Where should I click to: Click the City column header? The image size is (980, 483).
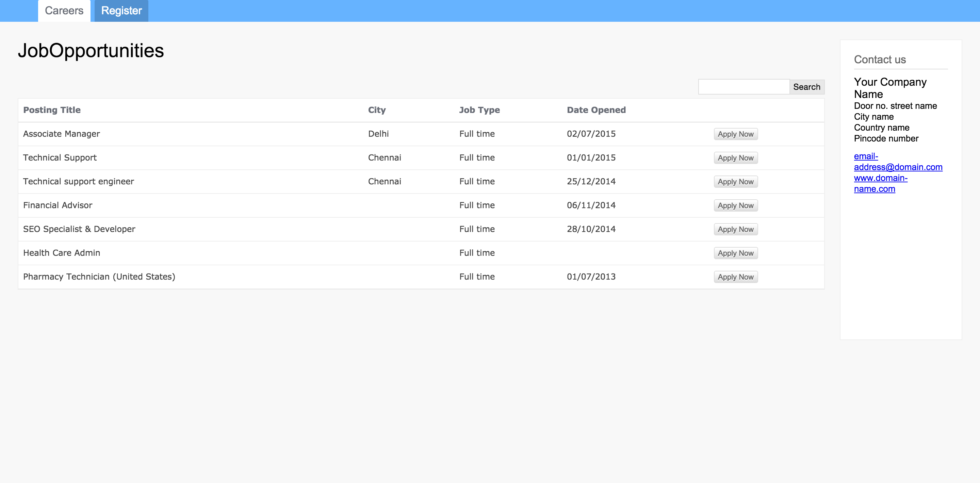click(x=377, y=110)
